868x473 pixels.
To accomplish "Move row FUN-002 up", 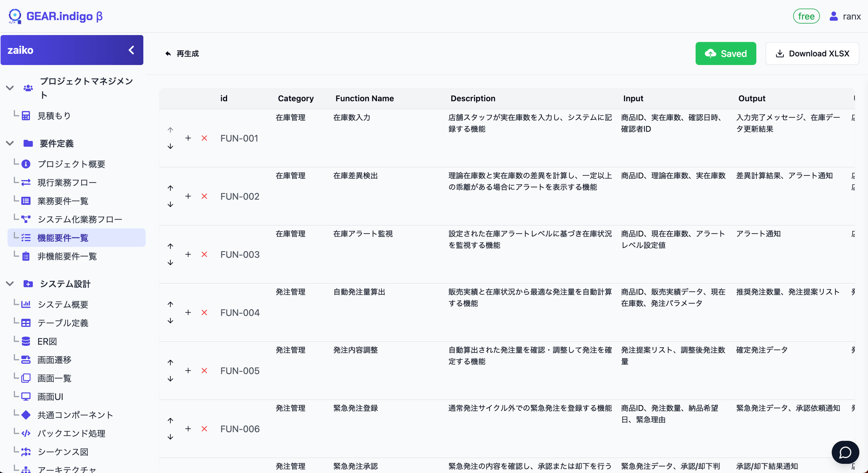I will coord(170,188).
